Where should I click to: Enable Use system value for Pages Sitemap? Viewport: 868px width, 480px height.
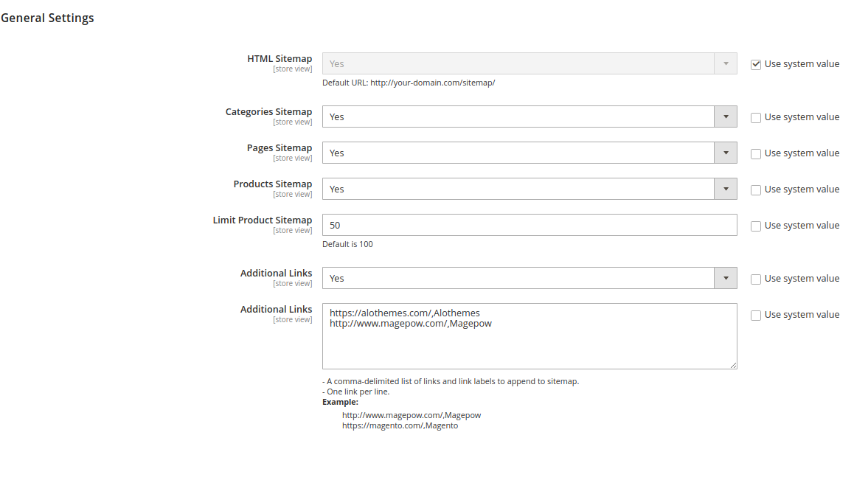[x=756, y=153]
